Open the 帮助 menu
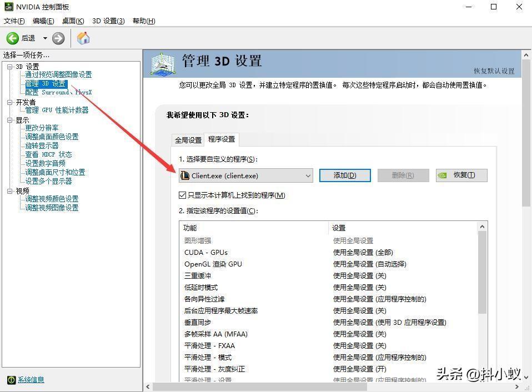 tap(144, 21)
